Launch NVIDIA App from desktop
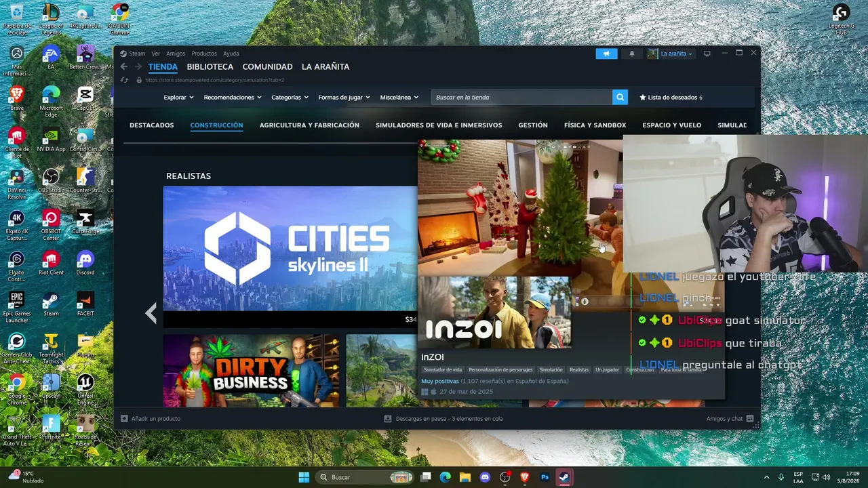Screen dimensions: 868x488 click(51, 139)
